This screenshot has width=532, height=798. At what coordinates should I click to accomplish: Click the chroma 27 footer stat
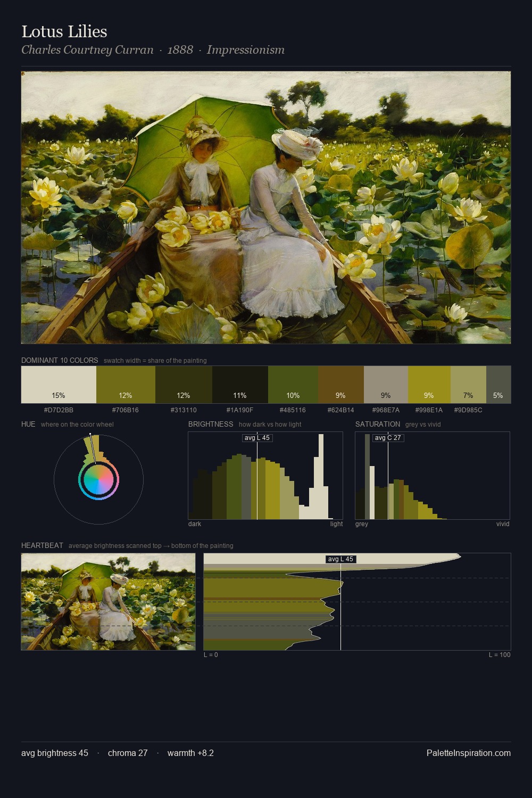128,753
